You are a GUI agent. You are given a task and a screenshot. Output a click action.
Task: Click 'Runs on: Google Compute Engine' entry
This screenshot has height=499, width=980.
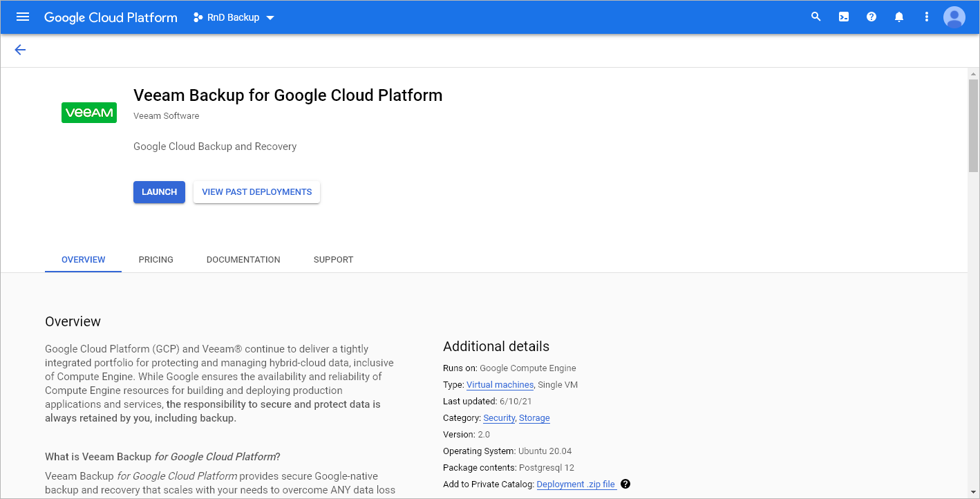tap(509, 368)
